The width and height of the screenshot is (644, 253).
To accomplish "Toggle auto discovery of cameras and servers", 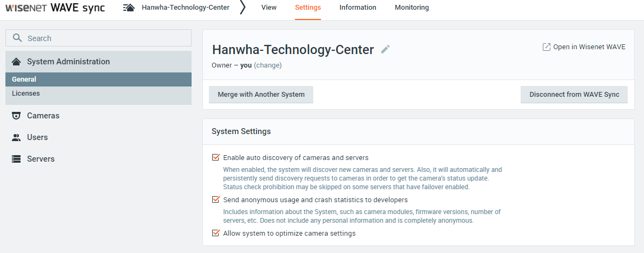I will [215, 157].
